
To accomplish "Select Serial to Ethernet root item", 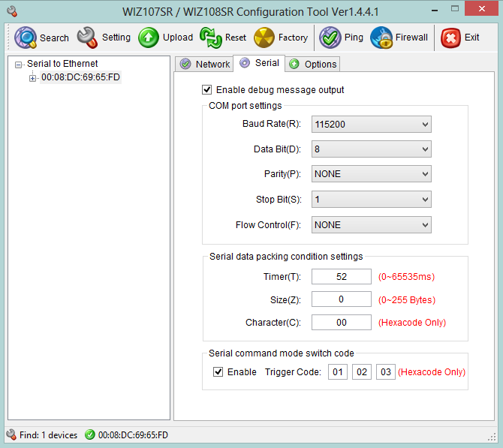I will 62,64.
